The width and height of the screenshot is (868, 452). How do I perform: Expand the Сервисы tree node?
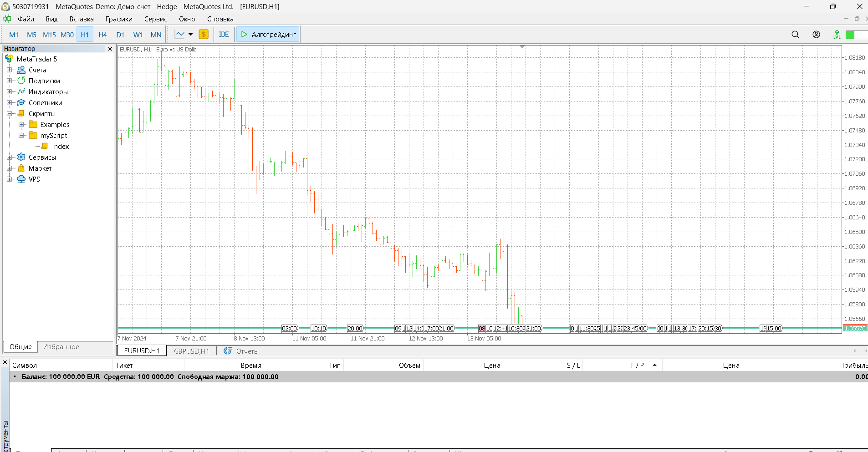(x=9, y=157)
